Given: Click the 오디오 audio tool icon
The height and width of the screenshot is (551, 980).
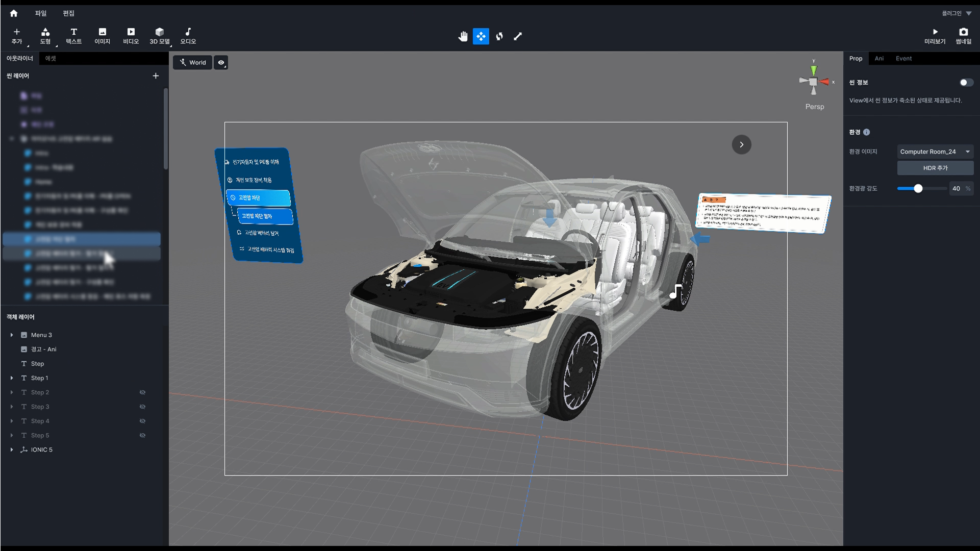Looking at the screenshot, I should click(188, 32).
